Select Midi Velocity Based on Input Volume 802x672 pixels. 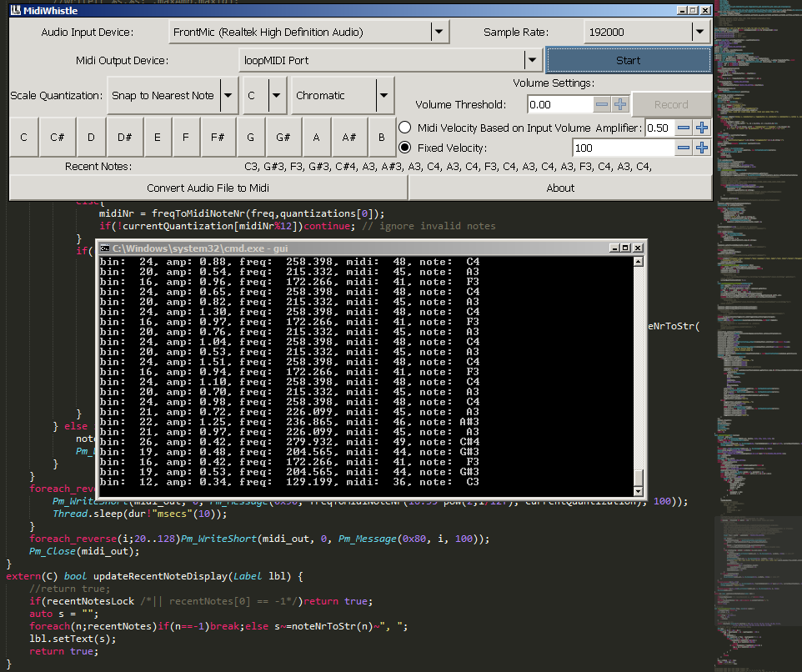tap(405, 128)
